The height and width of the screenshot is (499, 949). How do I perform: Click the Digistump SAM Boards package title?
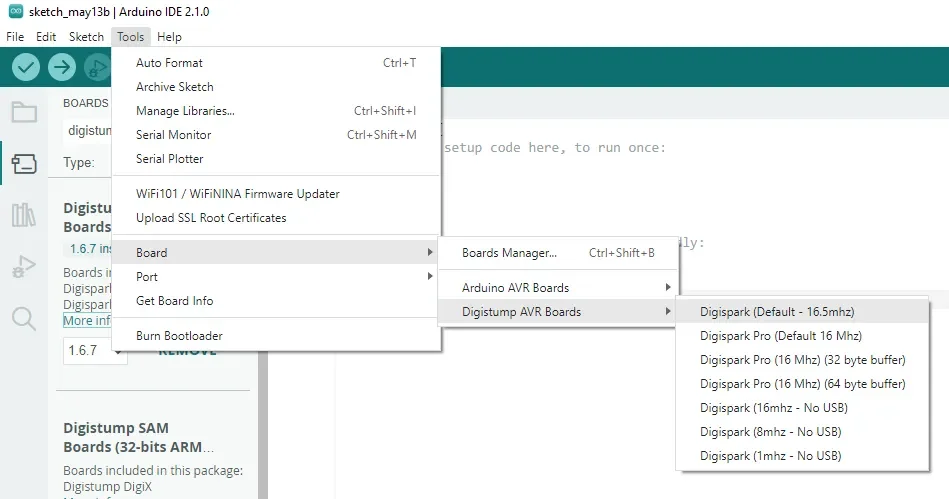pos(139,437)
